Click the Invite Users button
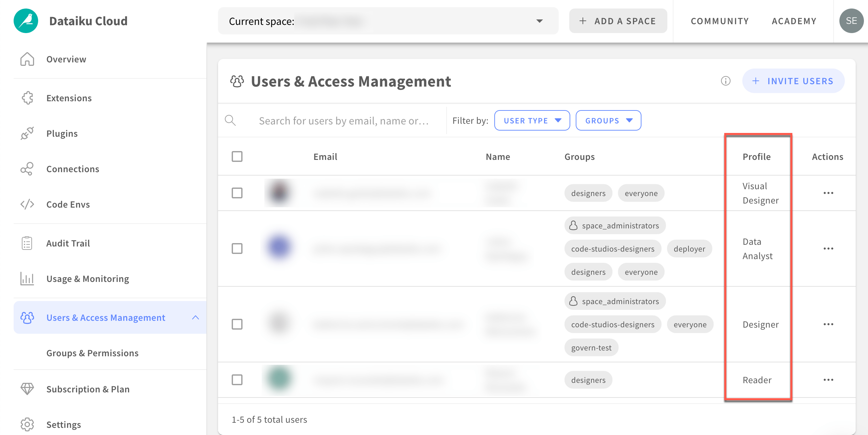The image size is (868, 435). 793,81
